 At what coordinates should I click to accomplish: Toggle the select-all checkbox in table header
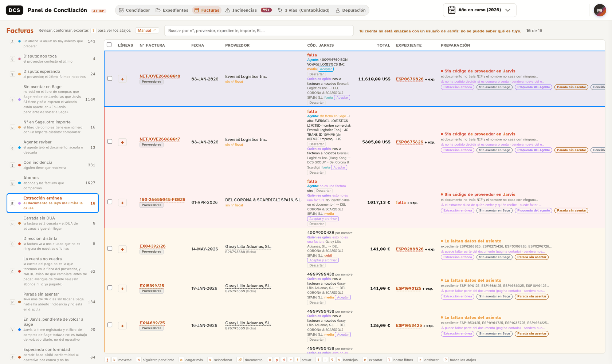click(x=109, y=45)
